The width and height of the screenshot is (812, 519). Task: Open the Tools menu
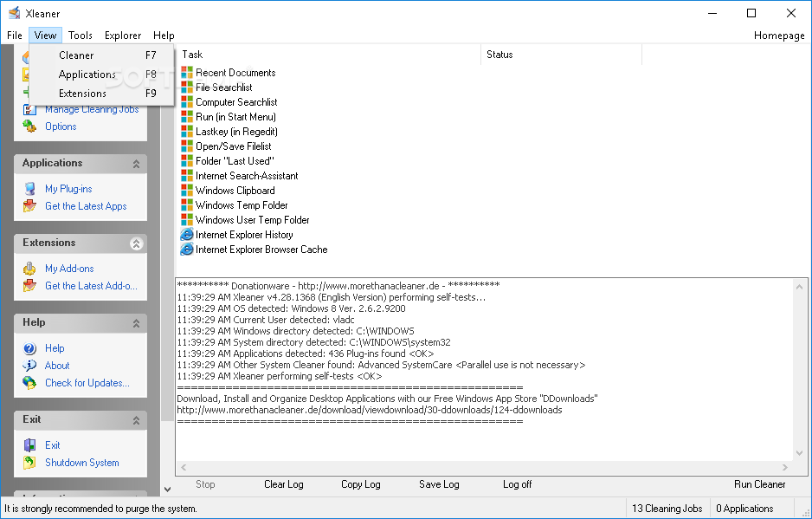tap(81, 36)
